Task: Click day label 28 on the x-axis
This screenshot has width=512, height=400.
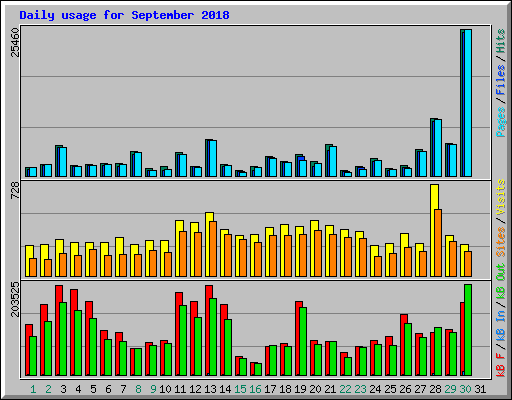Action: click(x=435, y=389)
